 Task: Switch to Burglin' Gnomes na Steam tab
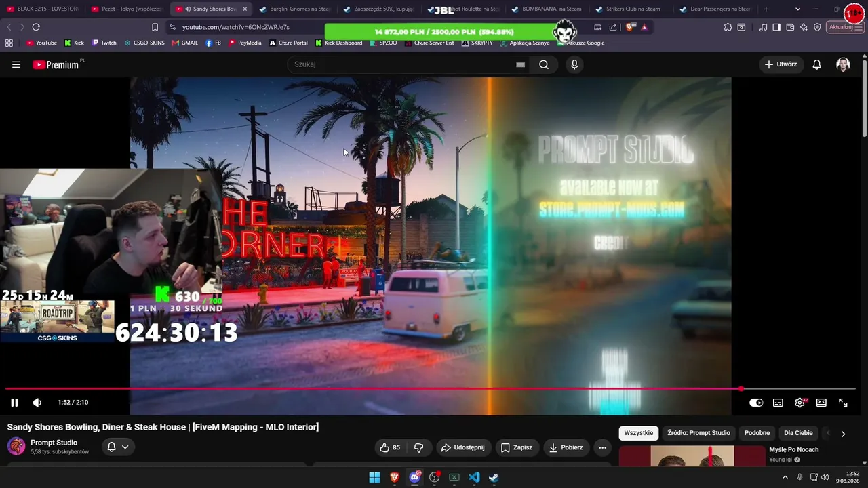click(295, 9)
